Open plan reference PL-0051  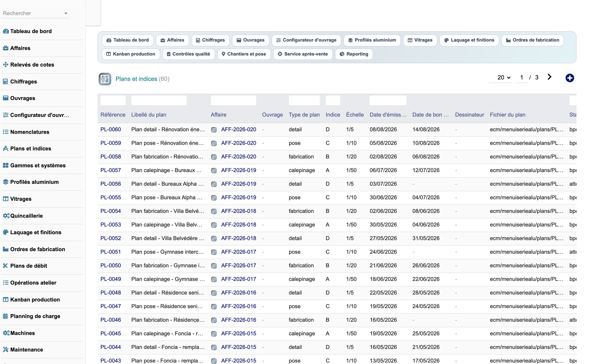(x=110, y=252)
